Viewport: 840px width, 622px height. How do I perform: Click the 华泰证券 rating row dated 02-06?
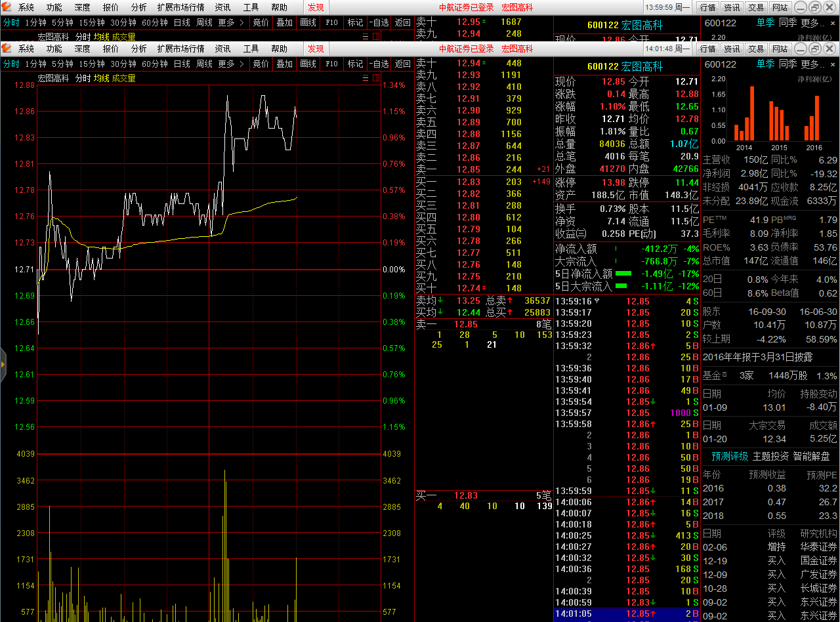pos(770,547)
